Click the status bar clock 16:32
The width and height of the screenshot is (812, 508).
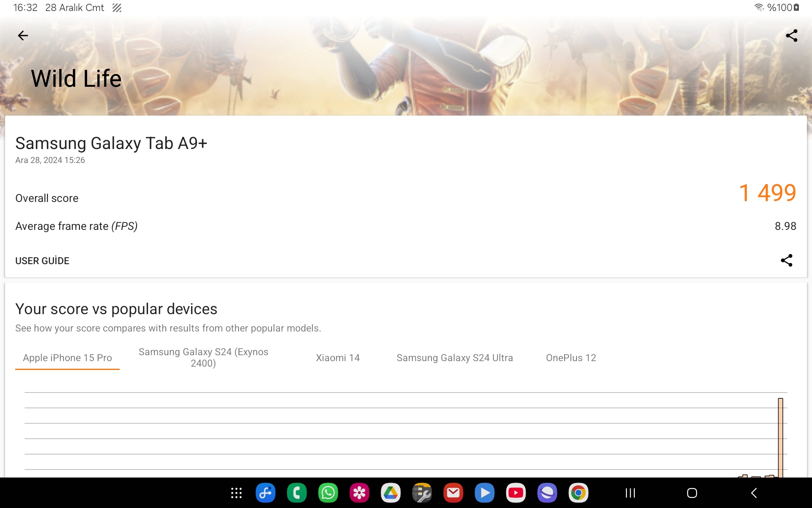[x=25, y=8]
